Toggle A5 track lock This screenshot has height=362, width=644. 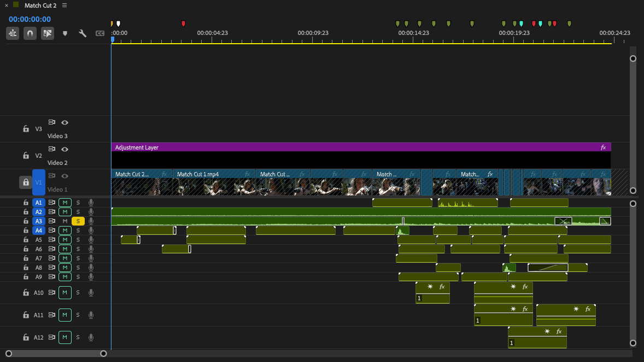tap(26, 240)
